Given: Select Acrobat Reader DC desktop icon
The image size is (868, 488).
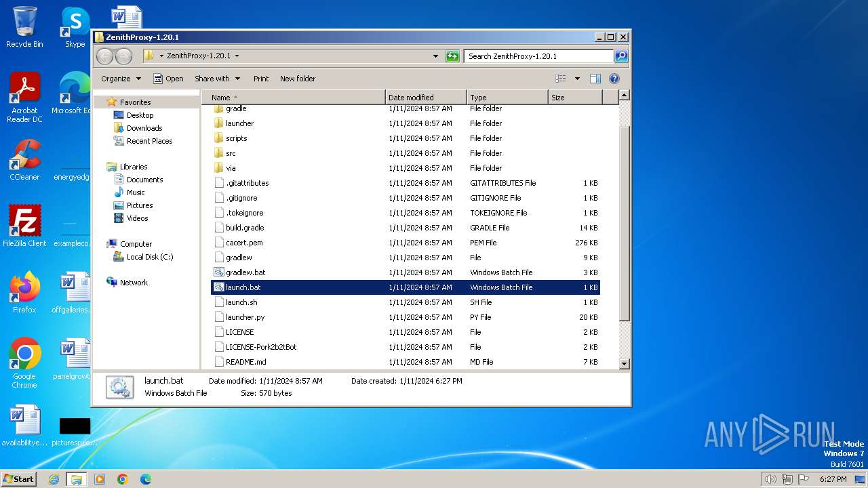Looking at the screenshot, I should (24, 98).
